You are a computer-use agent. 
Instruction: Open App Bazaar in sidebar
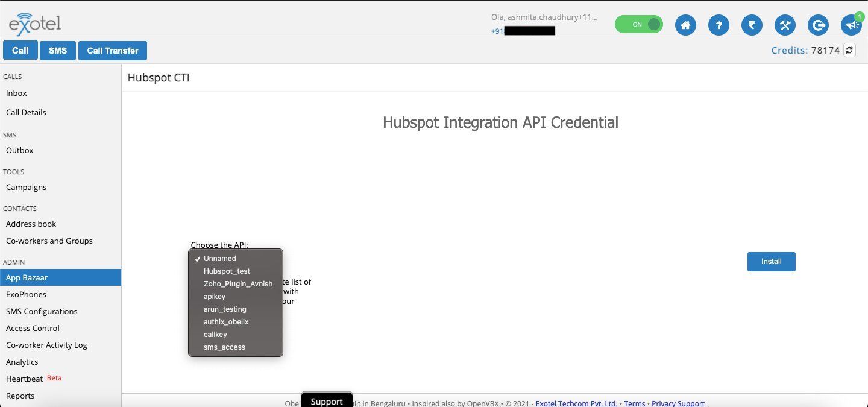(60, 277)
